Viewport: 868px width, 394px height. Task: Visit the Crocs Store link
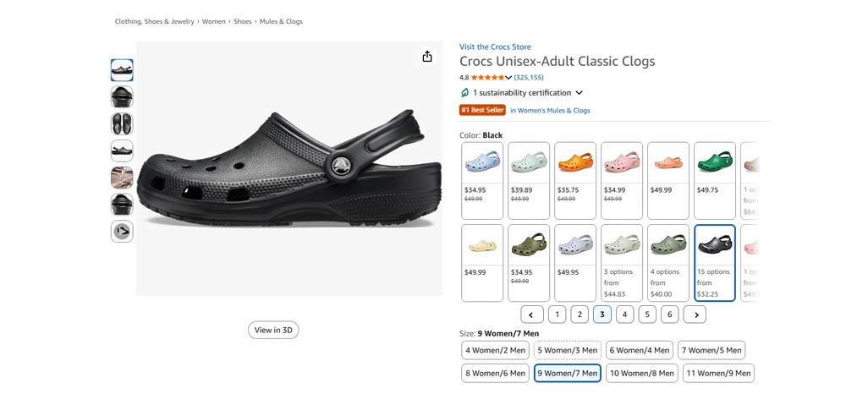(x=495, y=47)
